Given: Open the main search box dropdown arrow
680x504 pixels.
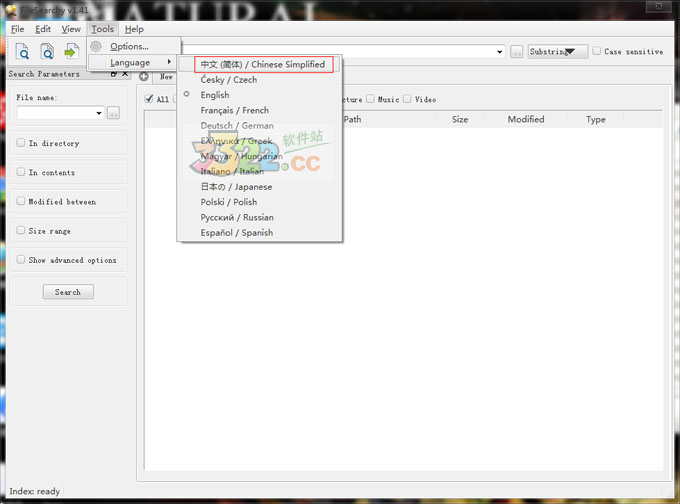Looking at the screenshot, I should [500, 52].
